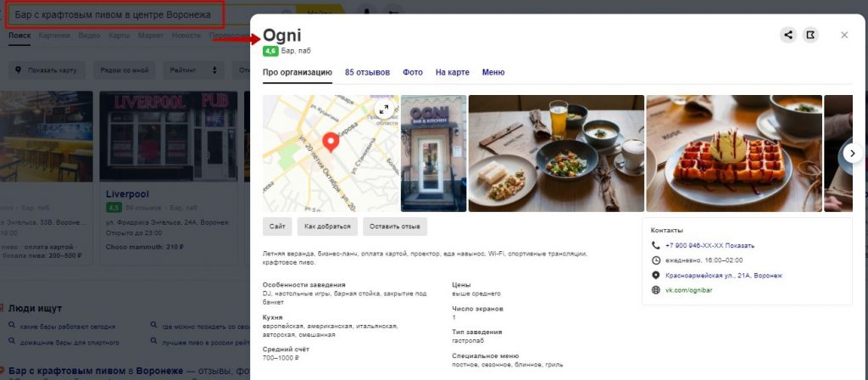Click the 'Оставить отзыв' button
Viewport: 868px width, 380px height.
395,226
